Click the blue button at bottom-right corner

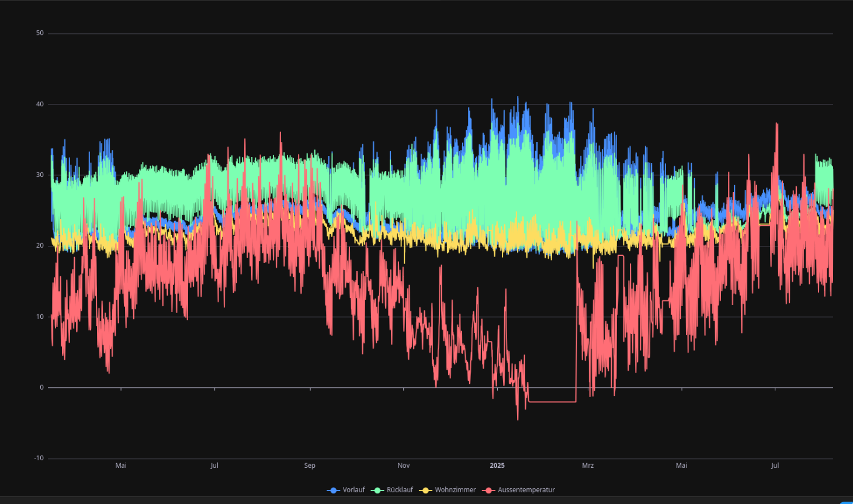(847, 502)
